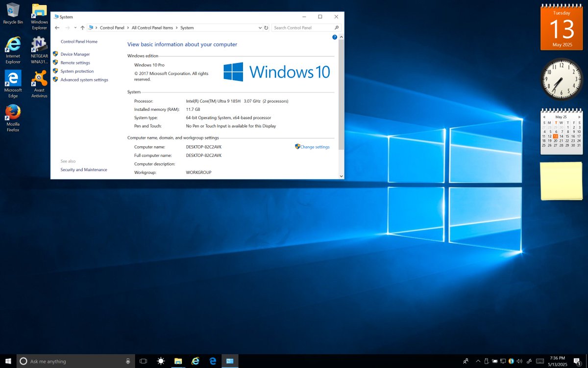The width and height of the screenshot is (588, 368).
Task: Maximize the System window
Action: tap(320, 17)
